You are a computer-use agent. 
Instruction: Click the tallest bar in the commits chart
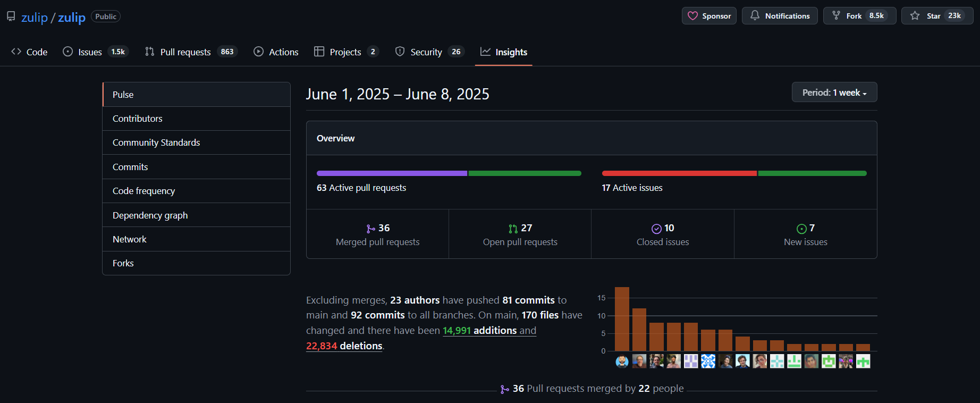(x=622, y=319)
